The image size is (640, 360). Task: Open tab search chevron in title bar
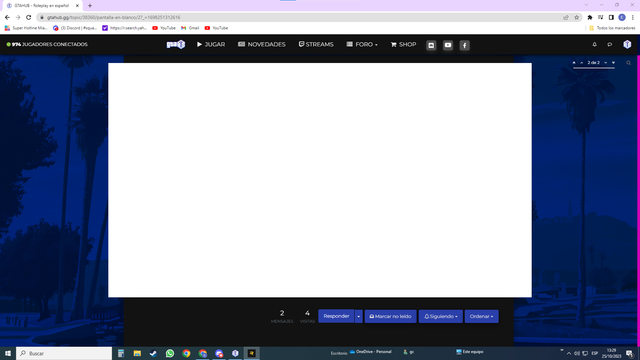[586, 5]
